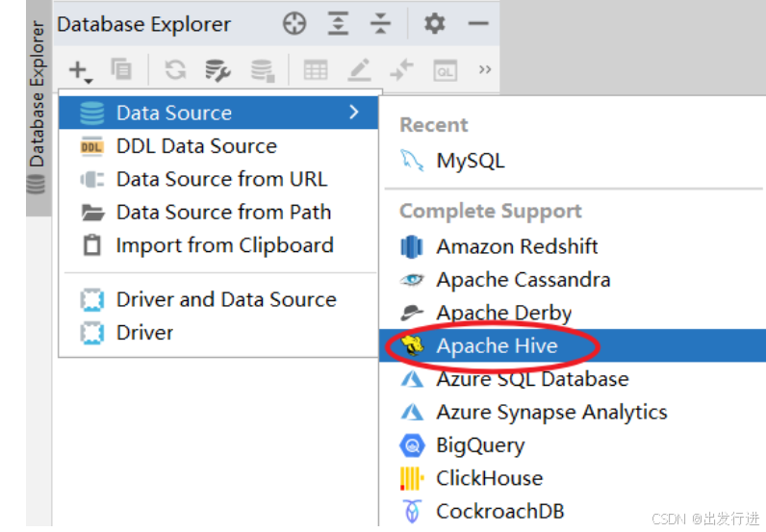This screenshot has width=766, height=532.
Task: Click the Collapse All icon
Action: point(380,23)
